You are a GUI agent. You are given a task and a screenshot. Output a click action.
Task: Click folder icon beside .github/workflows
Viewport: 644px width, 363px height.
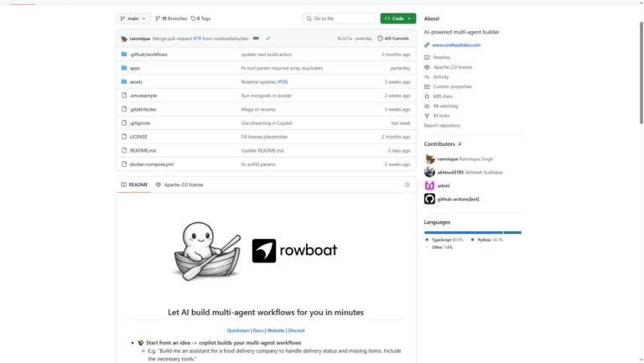(x=124, y=54)
